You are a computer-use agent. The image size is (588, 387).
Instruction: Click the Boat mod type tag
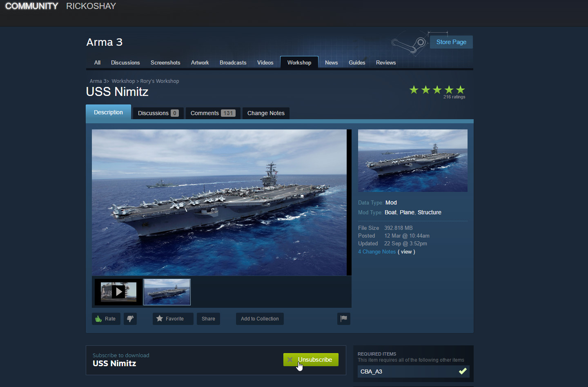[x=390, y=212]
